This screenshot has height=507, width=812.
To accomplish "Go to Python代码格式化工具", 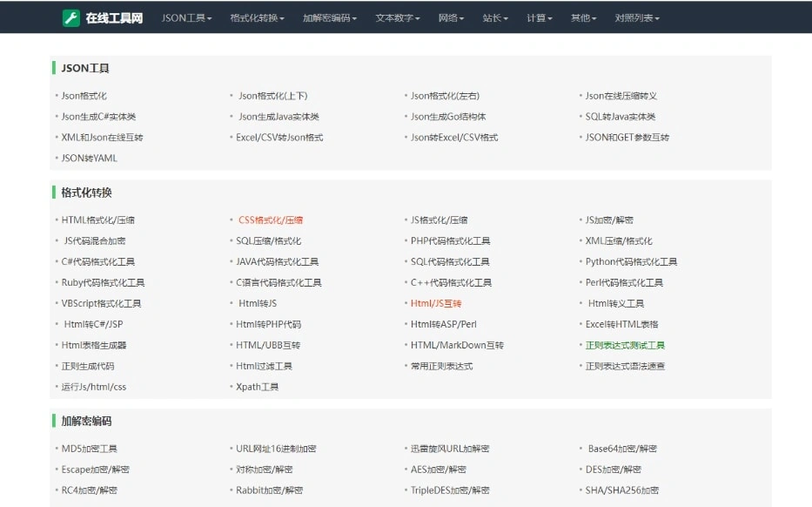I will click(x=631, y=262).
